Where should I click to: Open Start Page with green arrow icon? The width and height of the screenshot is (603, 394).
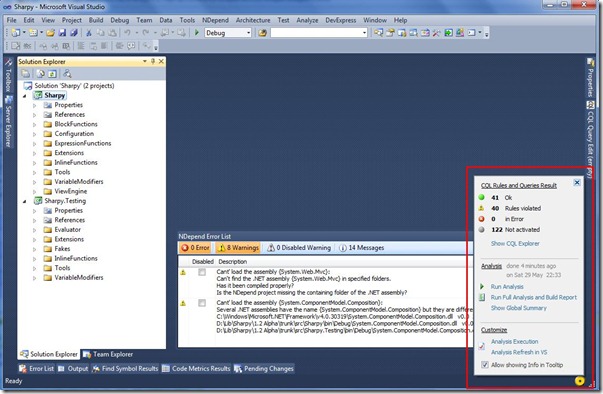(x=448, y=33)
